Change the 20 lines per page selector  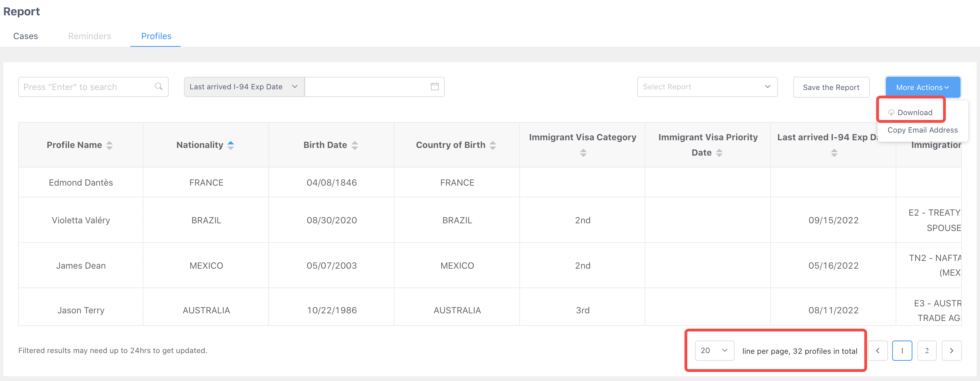coord(714,351)
